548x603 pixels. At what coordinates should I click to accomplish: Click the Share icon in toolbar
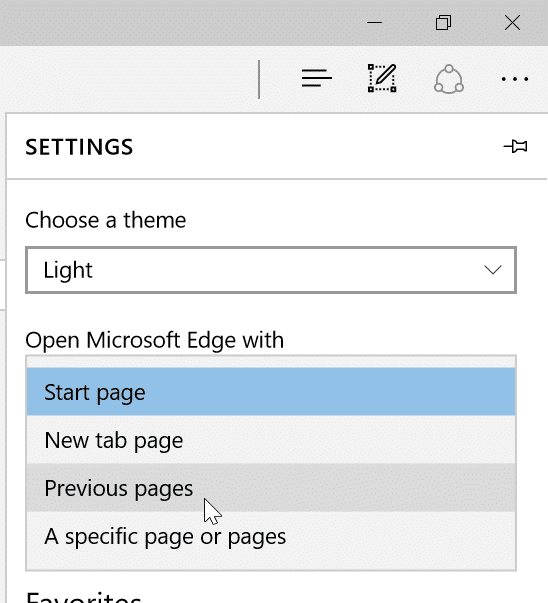[x=449, y=79]
